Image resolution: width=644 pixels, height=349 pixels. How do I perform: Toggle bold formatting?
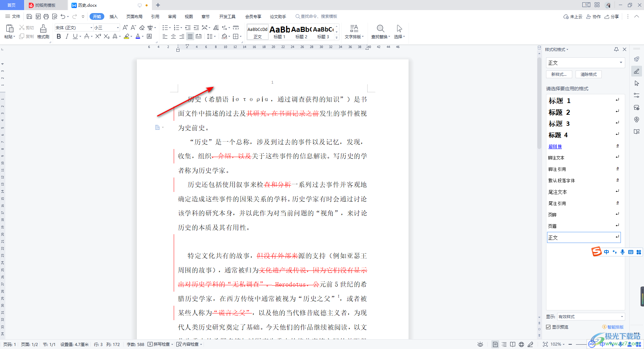pyautogui.click(x=59, y=36)
